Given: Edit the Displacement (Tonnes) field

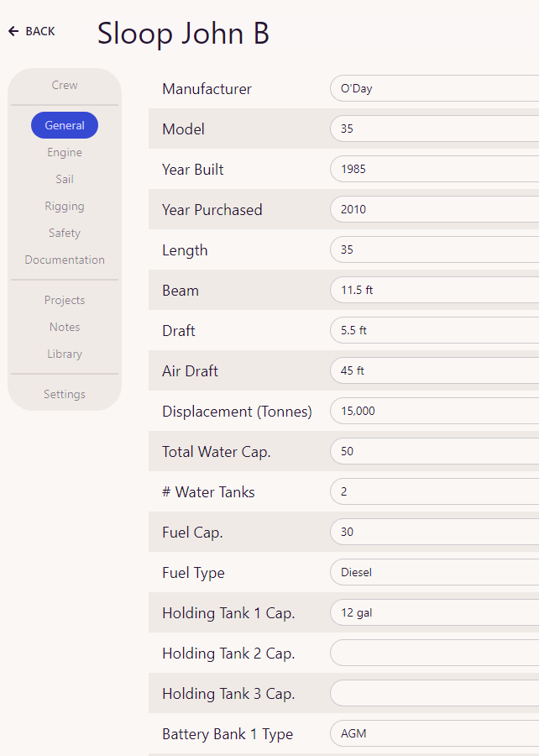Looking at the screenshot, I should 435,411.
